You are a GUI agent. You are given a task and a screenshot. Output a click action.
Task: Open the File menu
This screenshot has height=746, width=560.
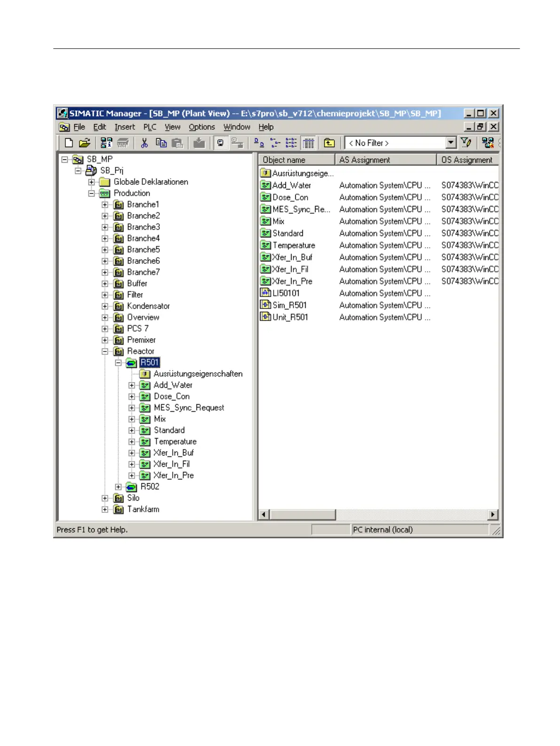[79, 127]
